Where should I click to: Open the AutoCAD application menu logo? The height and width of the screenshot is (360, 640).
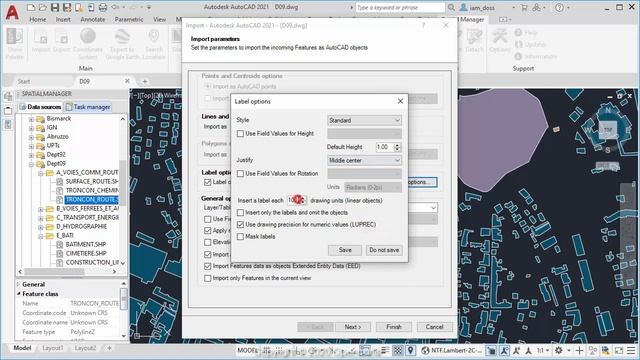coord(12,12)
